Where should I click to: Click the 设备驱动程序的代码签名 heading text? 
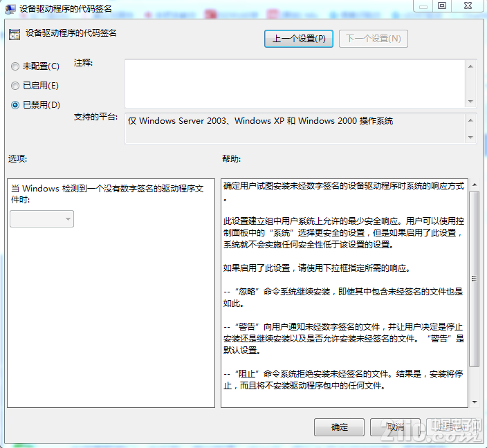coord(71,33)
